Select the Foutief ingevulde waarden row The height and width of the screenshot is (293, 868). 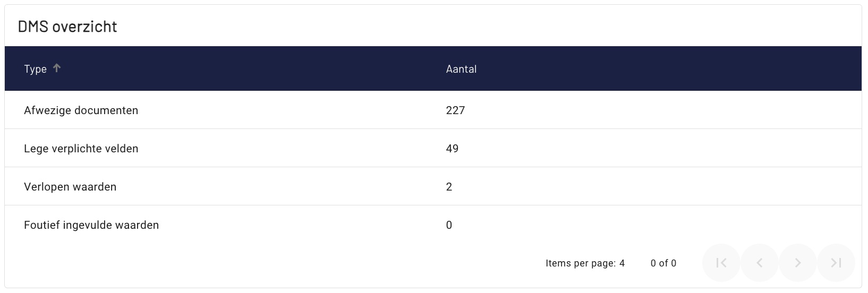pos(433,225)
